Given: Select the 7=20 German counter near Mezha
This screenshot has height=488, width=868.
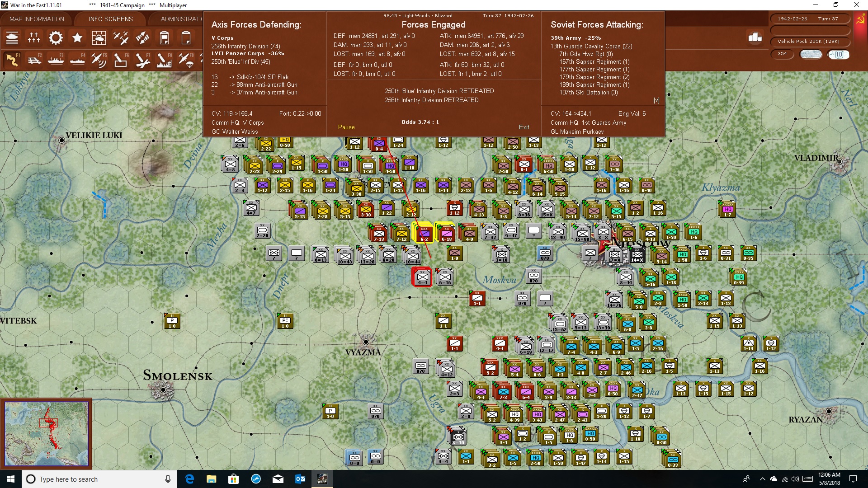Looking at the screenshot, I should (x=263, y=230).
